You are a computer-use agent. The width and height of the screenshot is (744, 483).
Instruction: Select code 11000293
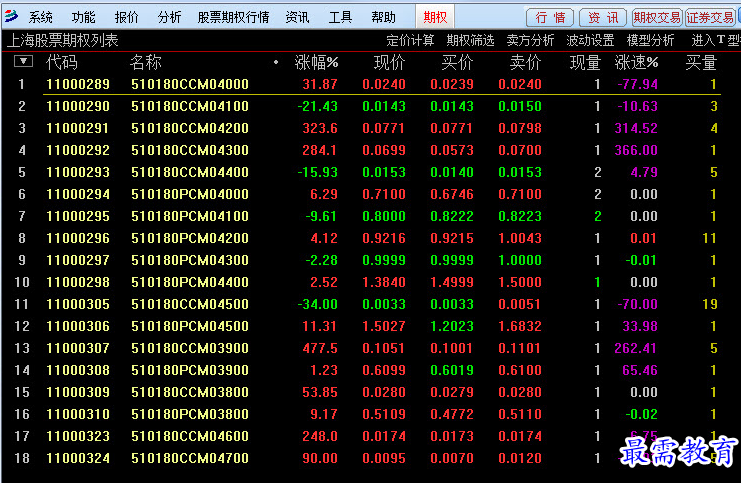(x=78, y=172)
